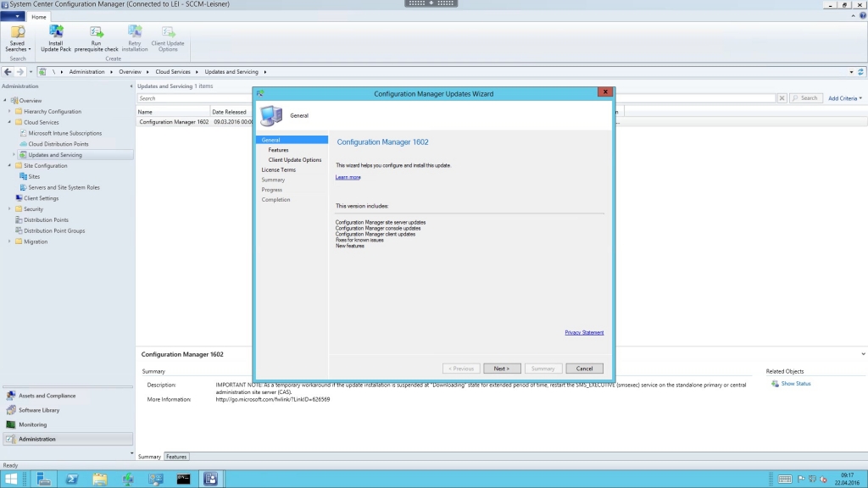Open the Add Criteria dropdown
This screenshot has height=488, width=868.
844,98
